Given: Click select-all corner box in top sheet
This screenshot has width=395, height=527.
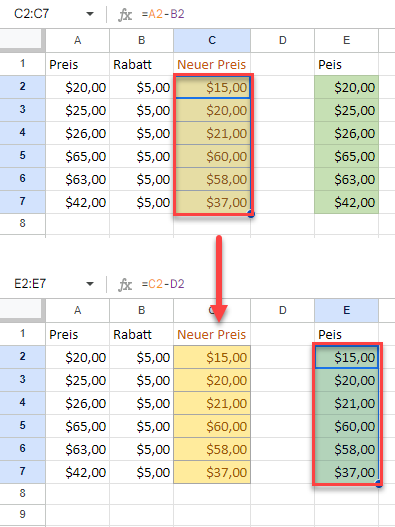Looking at the screenshot, I should click(22, 40).
